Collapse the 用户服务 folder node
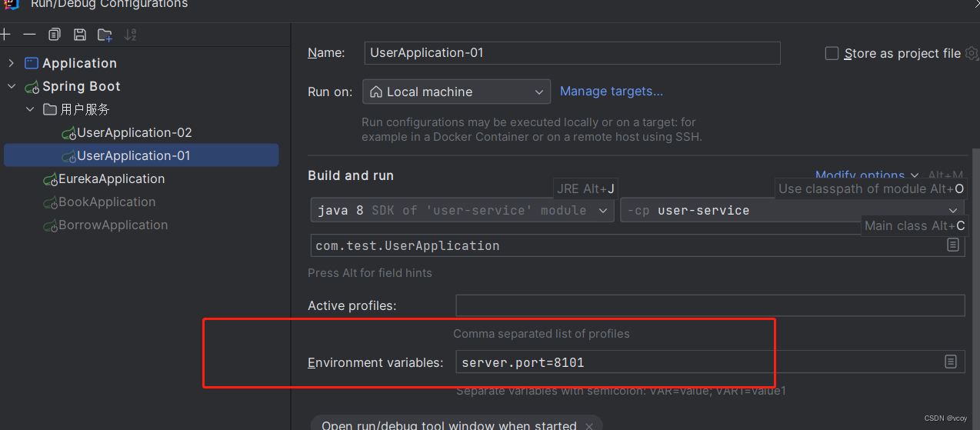980x430 pixels. pyautogui.click(x=30, y=109)
